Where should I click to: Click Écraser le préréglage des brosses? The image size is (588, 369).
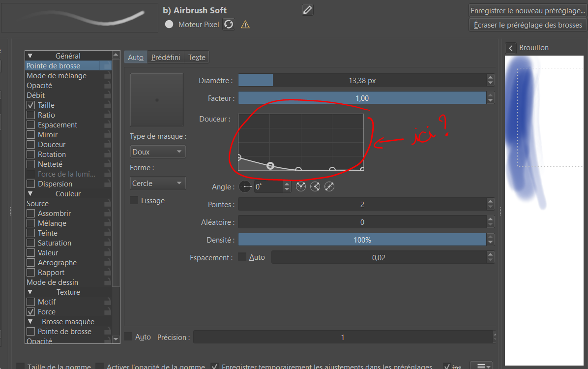[x=528, y=25]
